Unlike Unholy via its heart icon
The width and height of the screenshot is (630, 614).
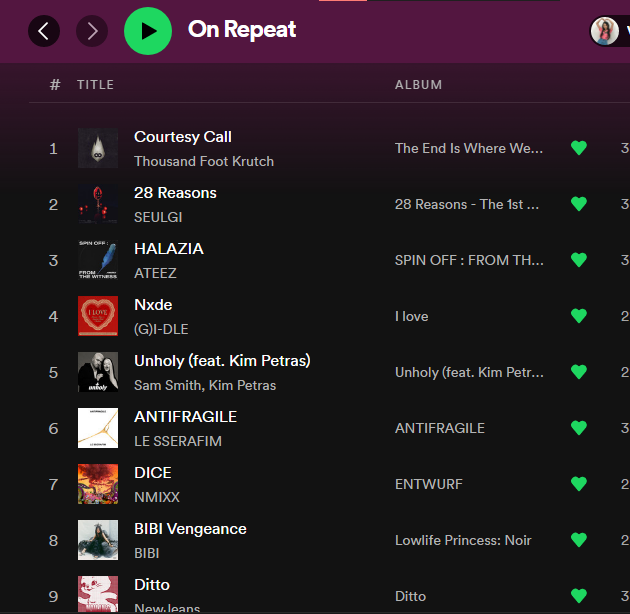[x=579, y=372]
